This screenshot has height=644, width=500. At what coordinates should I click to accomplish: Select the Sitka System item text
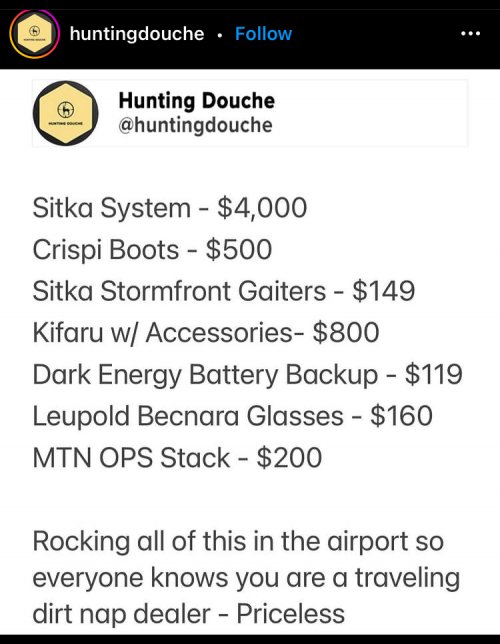(111, 208)
